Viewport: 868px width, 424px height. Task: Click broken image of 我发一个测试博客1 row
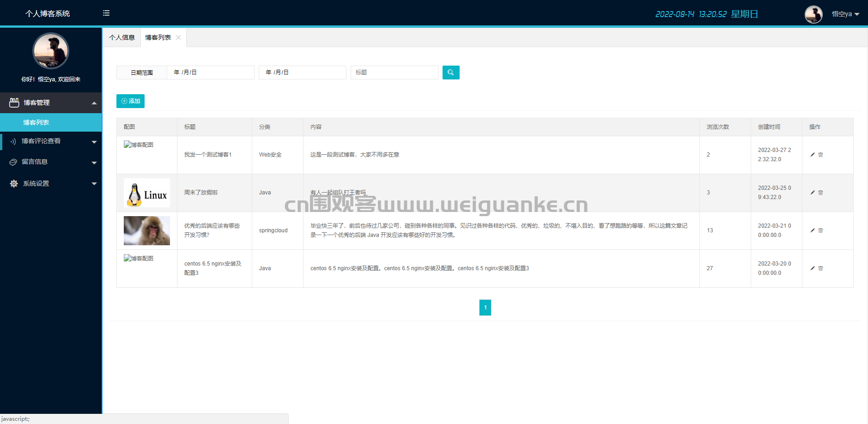(139, 145)
